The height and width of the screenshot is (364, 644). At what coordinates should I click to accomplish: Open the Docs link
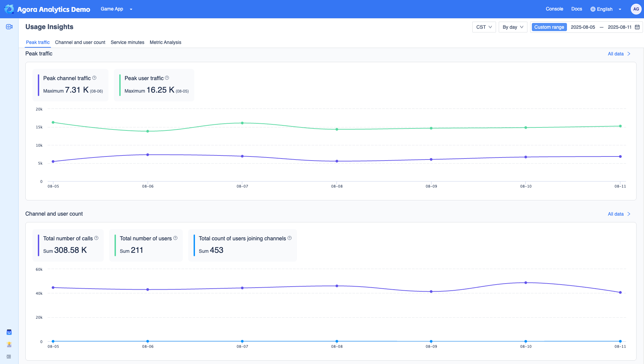(x=576, y=9)
